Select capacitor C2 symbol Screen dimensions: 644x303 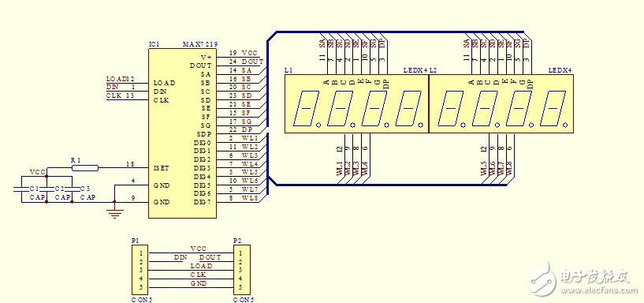pos(47,189)
